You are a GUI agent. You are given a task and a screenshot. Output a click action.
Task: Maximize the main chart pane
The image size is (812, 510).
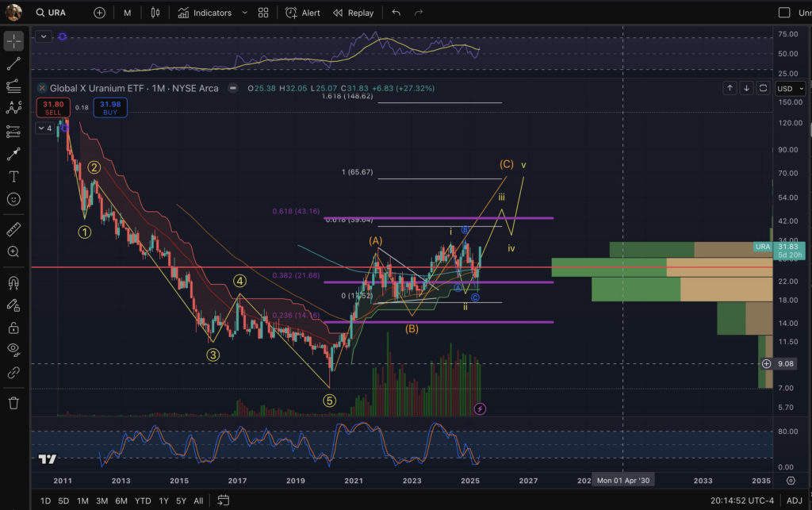(763, 89)
